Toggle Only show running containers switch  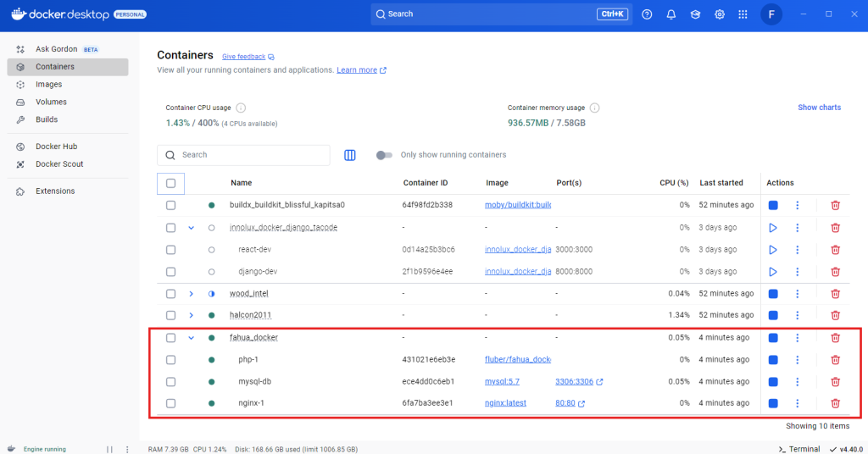click(384, 155)
